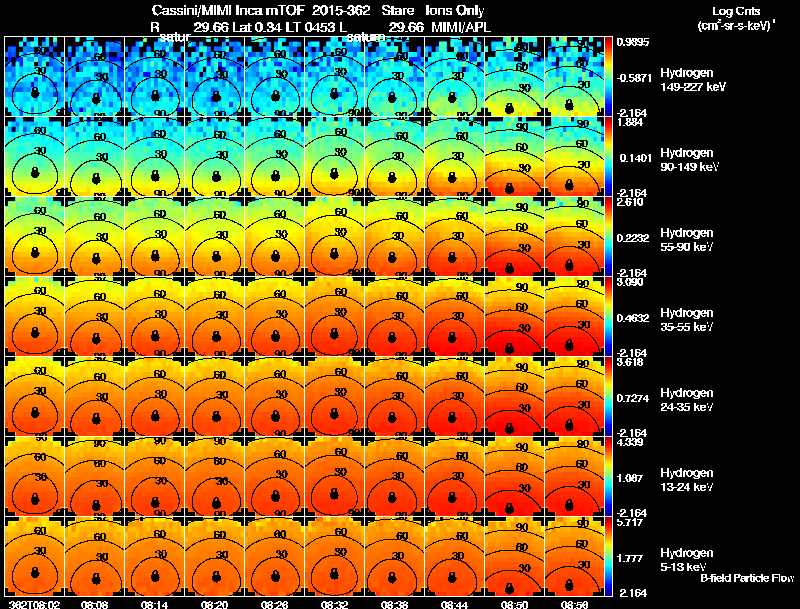Click the '08:32' time axis label
Viewport: 800px width, 609px height.
334,604
